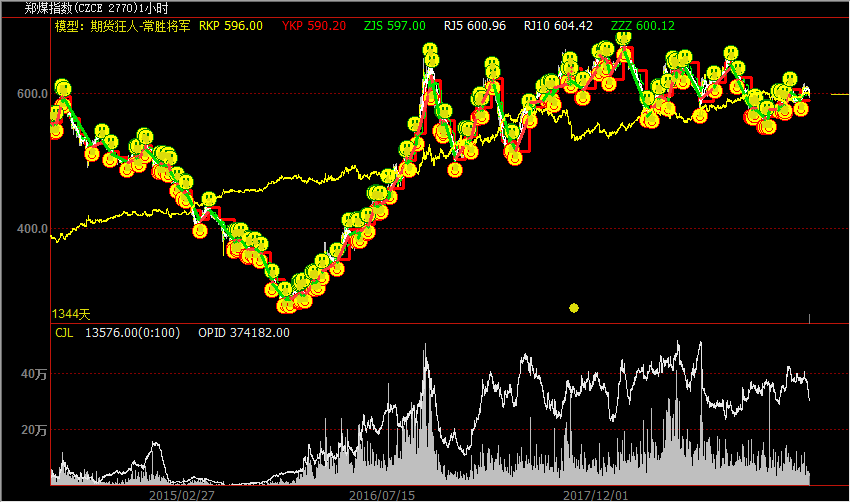Click the OPID 374182.00 open interest label
Image resolution: width=851 pixels, height=503 pixels.
244,332
